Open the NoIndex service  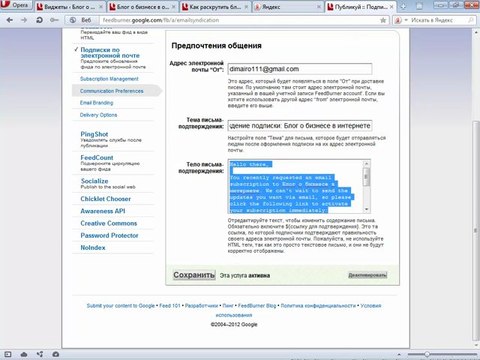(x=93, y=248)
